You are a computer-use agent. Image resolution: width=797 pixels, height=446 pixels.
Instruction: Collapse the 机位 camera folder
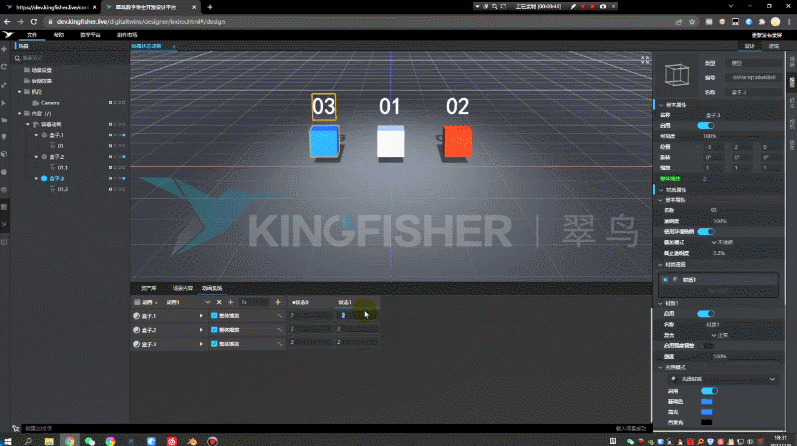click(19, 92)
